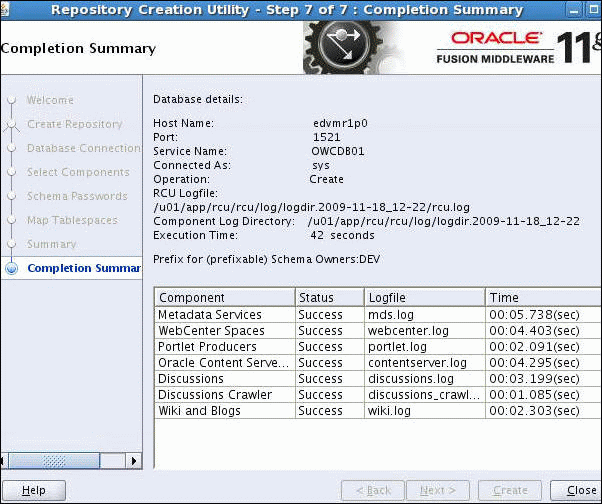The image size is (602, 504).
Task: Click the Status column header
Action: [329, 297]
